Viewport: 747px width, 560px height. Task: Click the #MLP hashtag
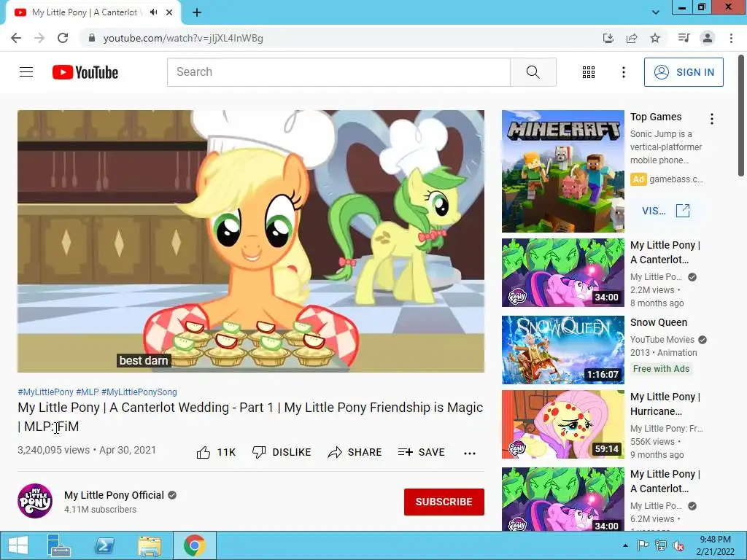pos(88,392)
